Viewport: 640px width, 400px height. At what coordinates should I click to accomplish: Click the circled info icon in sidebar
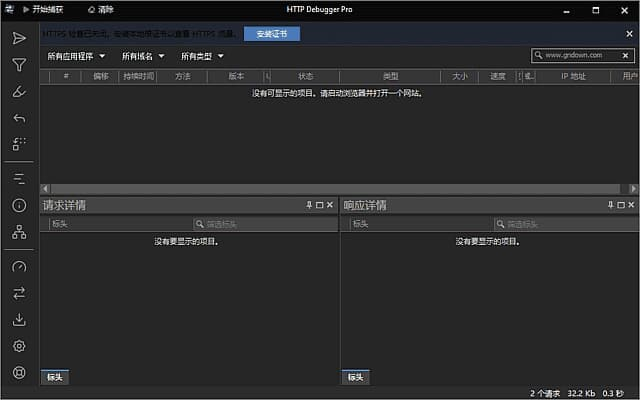tap(19, 205)
